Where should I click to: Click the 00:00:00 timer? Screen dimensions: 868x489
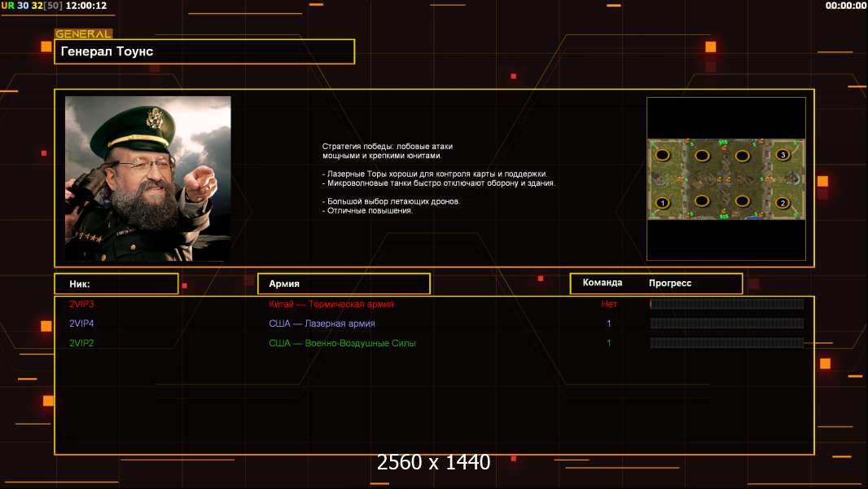[845, 6]
